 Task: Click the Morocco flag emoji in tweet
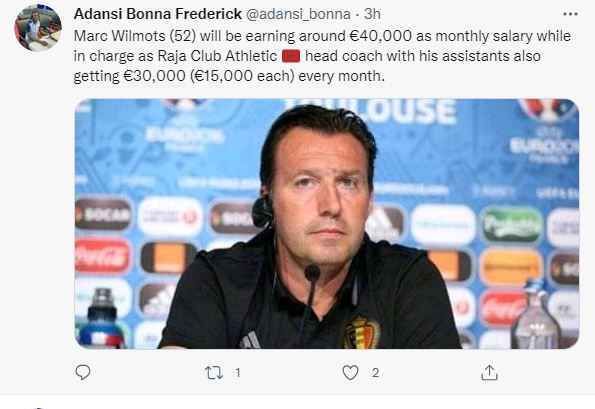pyautogui.click(x=291, y=56)
